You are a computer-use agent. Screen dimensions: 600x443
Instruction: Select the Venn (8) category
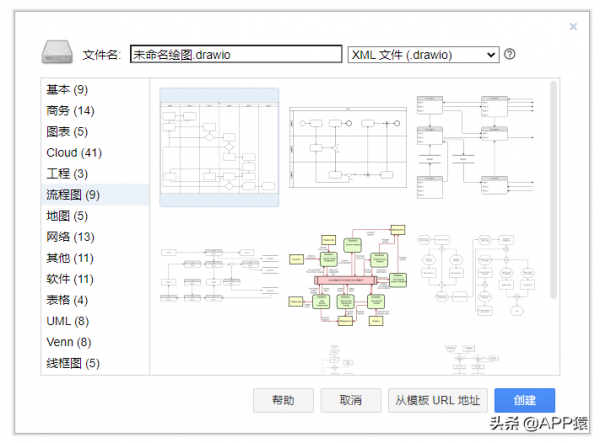(70, 342)
